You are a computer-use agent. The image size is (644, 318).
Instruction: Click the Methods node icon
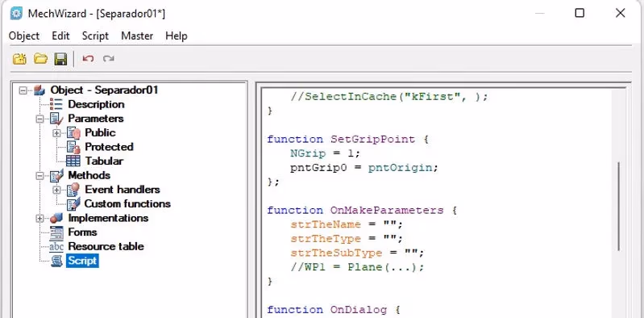(56, 175)
